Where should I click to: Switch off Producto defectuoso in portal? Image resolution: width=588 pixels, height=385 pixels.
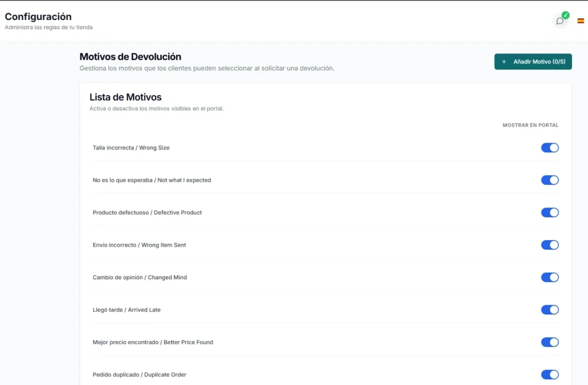[550, 213]
